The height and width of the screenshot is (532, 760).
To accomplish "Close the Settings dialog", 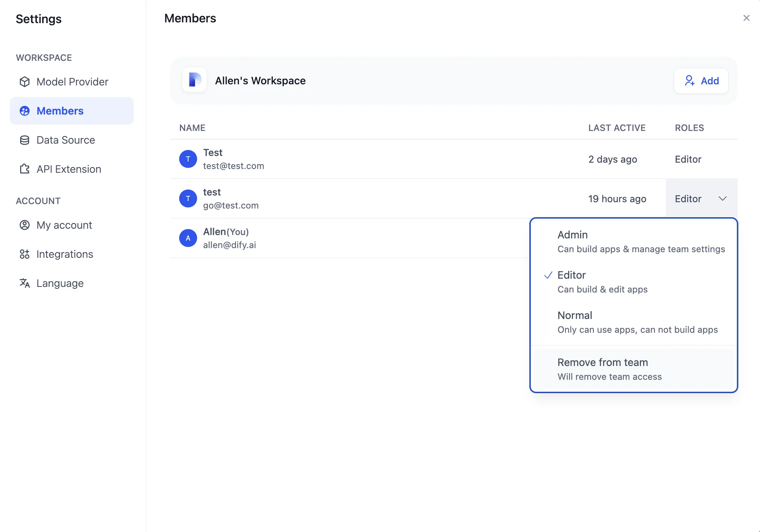I will coord(746,18).
